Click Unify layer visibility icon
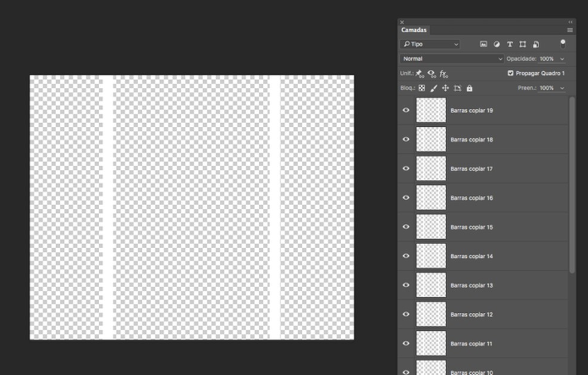 pos(431,74)
